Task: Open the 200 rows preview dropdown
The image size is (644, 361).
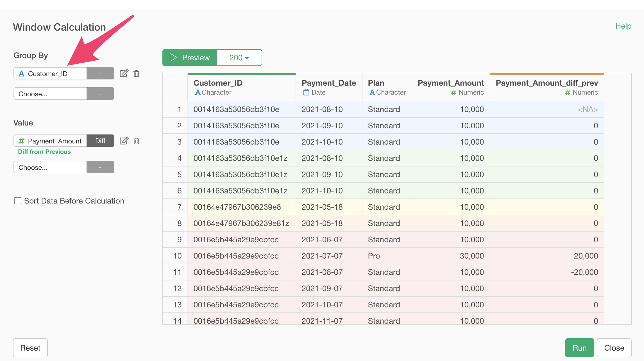Action: click(x=239, y=58)
